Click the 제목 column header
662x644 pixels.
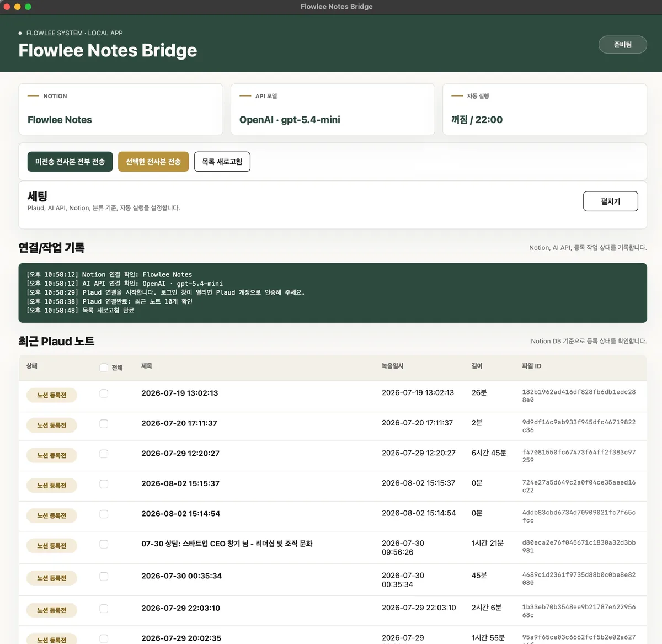[147, 366]
